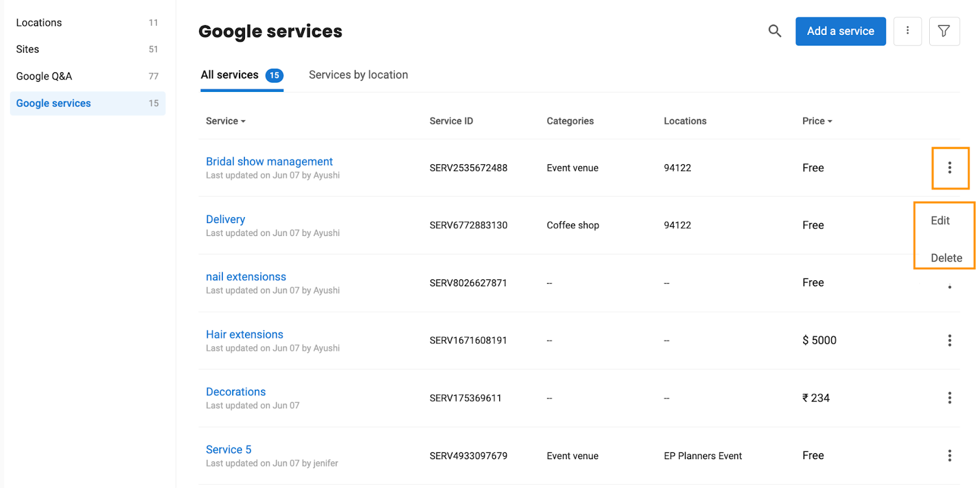Open Sites in the sidebar

click(x=88, y=49)
